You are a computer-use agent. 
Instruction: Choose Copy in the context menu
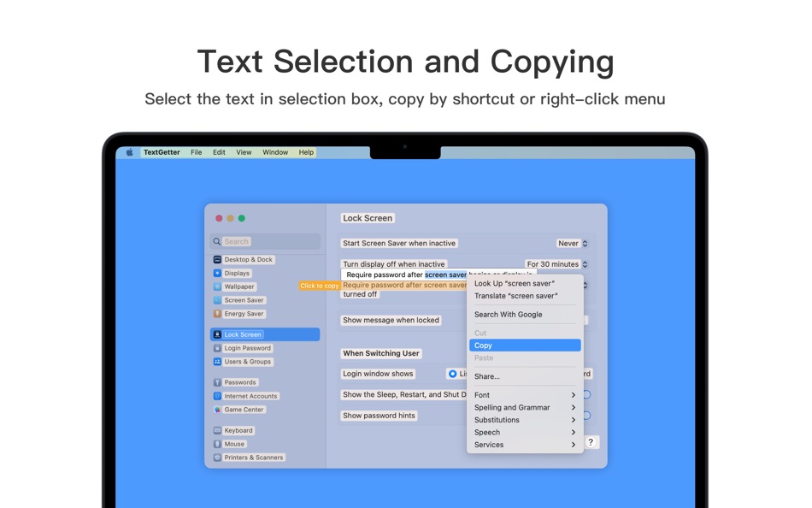point(525,346)
